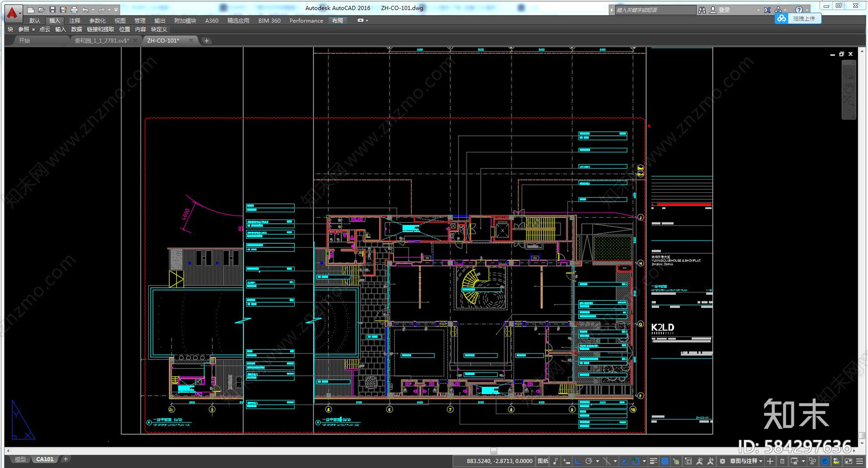This screenshot has width=868, height=468.
Task: Switch to the 开始 file tab
Action: point(24,41)
